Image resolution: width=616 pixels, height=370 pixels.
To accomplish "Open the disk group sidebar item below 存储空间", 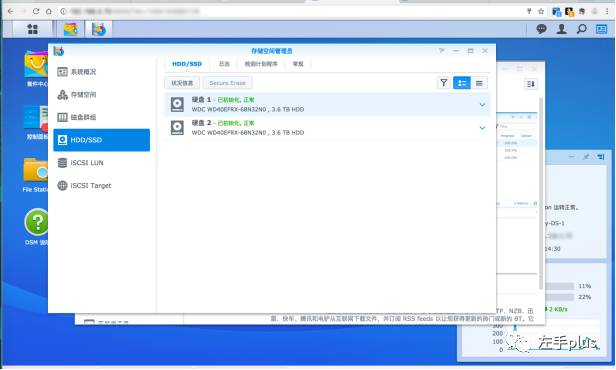I will click(x=101, y=117).
